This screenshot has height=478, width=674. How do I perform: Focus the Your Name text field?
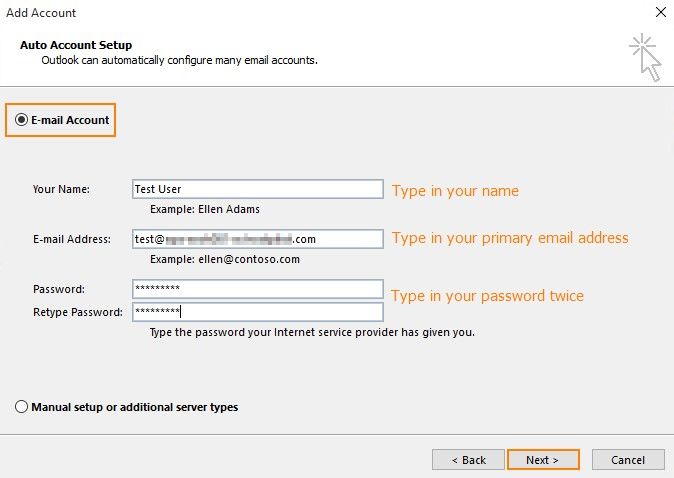coord(257,189)
